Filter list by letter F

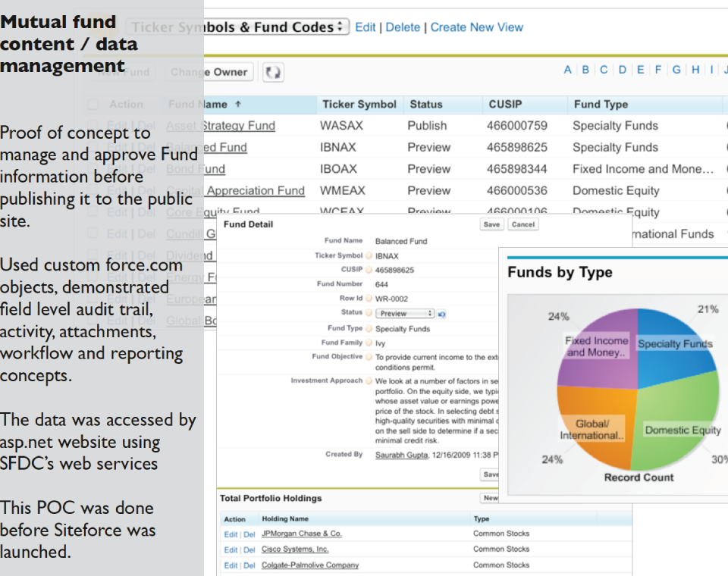[x=658, y=70]
